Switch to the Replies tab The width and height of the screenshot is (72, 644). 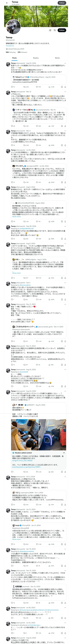pos(36,58)
